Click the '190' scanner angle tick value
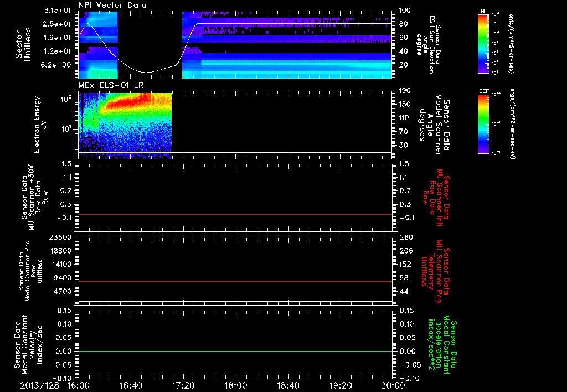Screen dimensions: 567x392 405,91
